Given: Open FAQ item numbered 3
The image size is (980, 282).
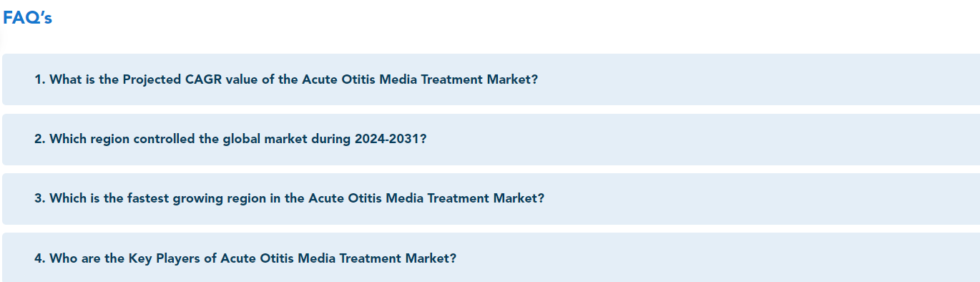Looking at the screenshot, I should coord(491,198).
